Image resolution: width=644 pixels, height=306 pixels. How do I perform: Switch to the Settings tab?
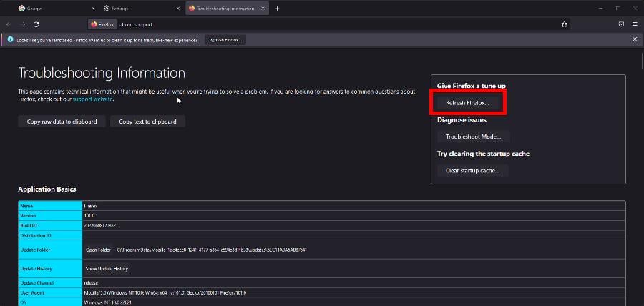(x=142, y=9)
